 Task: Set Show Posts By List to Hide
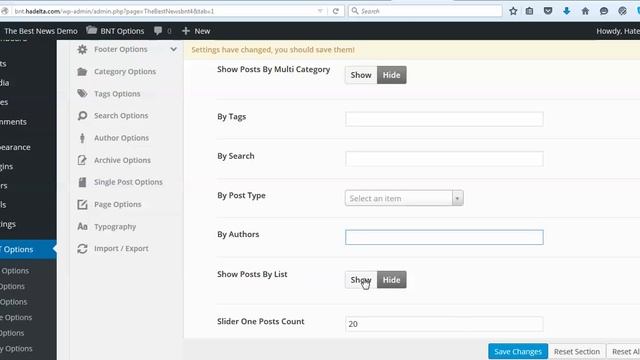(391, 280)
